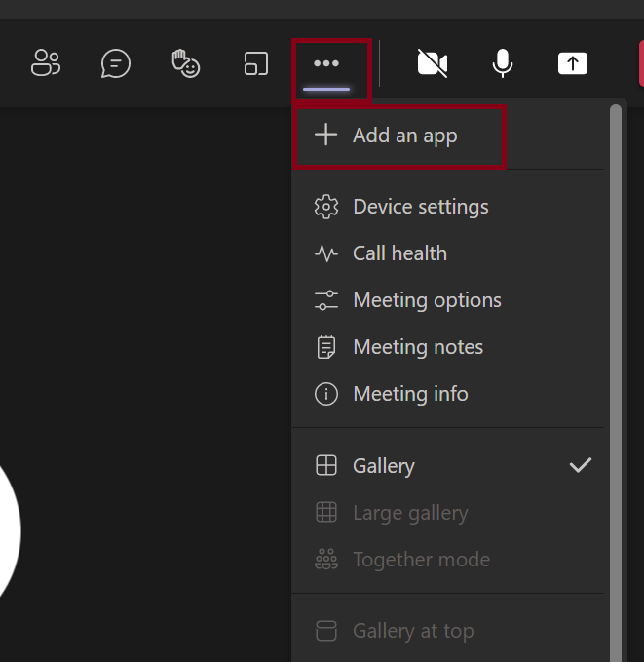This screenshot has height=662, width=644.
Task: Click the share content tray icon
Action: (x=573, y=63)
